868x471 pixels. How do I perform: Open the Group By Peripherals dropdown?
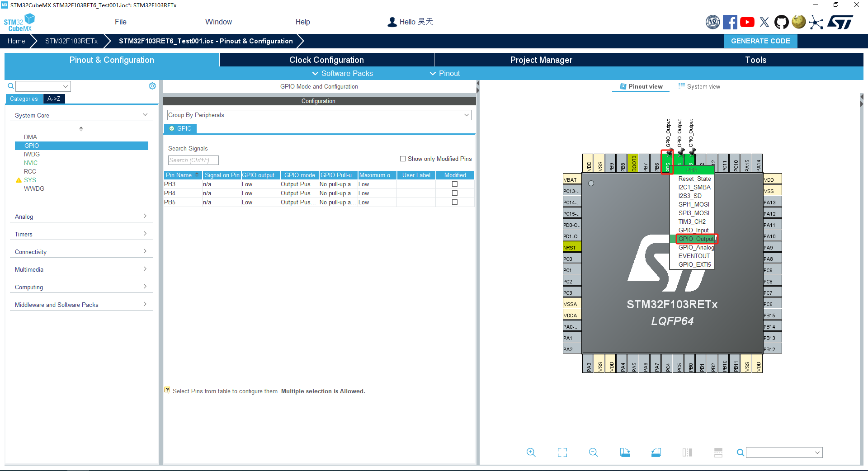(319, 115)
